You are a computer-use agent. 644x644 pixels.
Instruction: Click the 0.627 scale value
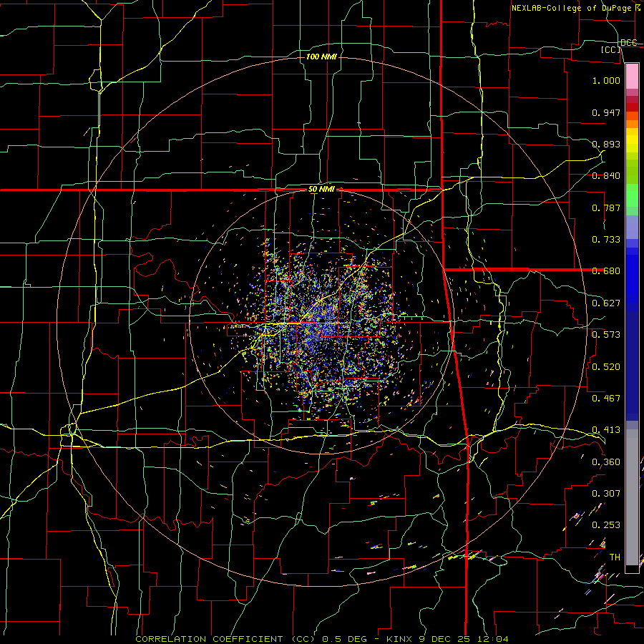(606, 303)
